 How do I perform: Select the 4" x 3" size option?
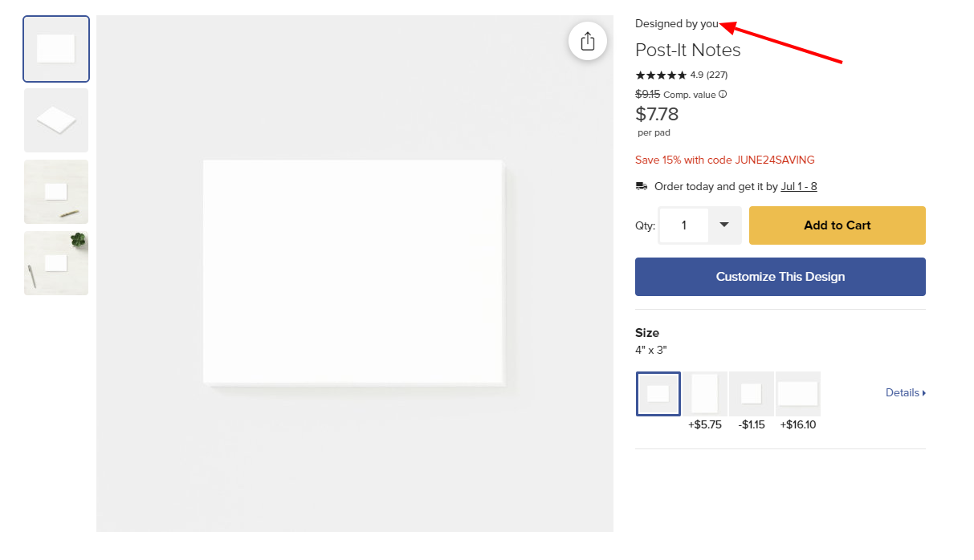click(658, 394)
